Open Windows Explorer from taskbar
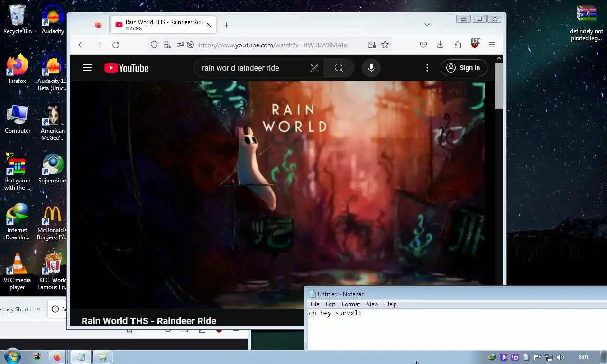This screenshot has width=607, height=364. [102, 357]
